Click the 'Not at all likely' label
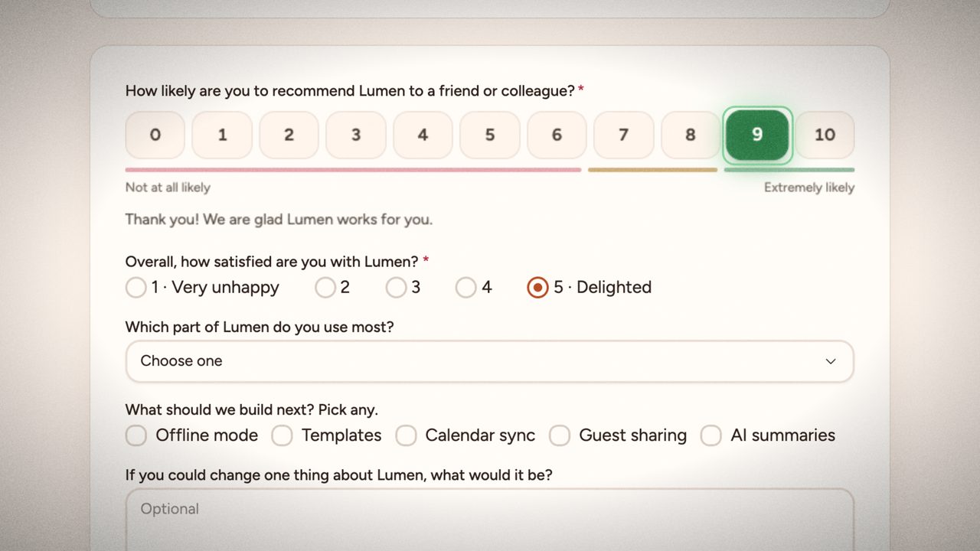 [168, 187]
